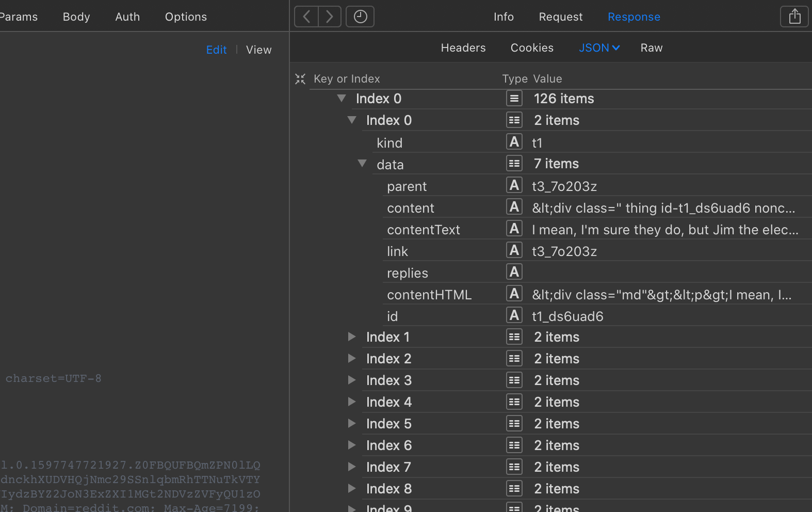The width and height of the screenshot is (812, 512).
Task: Collapse the top-level Index 0 array
Action: click(x=342, y=98)
